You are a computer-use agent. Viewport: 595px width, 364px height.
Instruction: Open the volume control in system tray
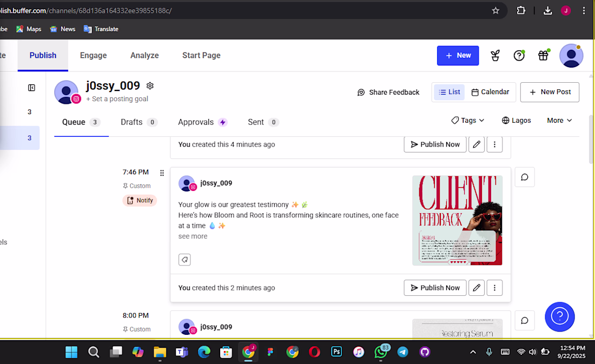533,352
